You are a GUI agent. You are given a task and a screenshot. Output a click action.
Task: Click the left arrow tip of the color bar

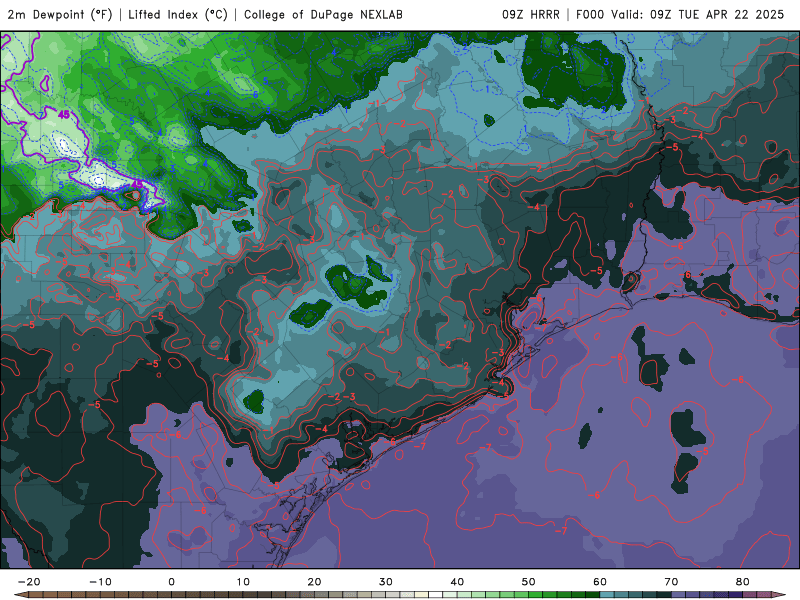19,595
